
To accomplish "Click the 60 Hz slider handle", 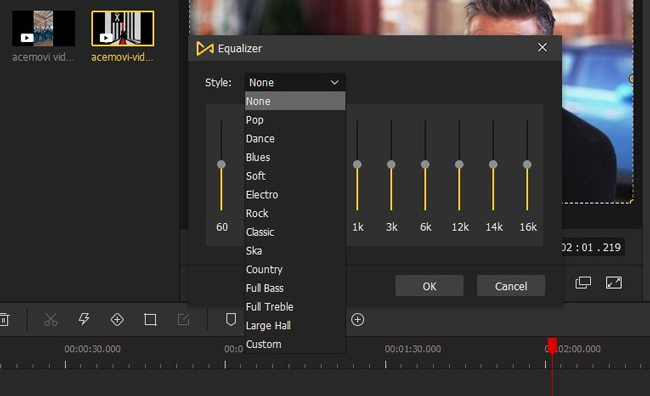I will tap(221, 165).
